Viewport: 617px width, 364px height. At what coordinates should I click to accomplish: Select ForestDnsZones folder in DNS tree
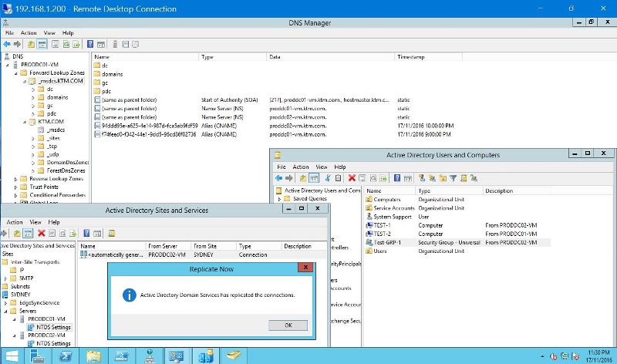[x=66, y=170]
